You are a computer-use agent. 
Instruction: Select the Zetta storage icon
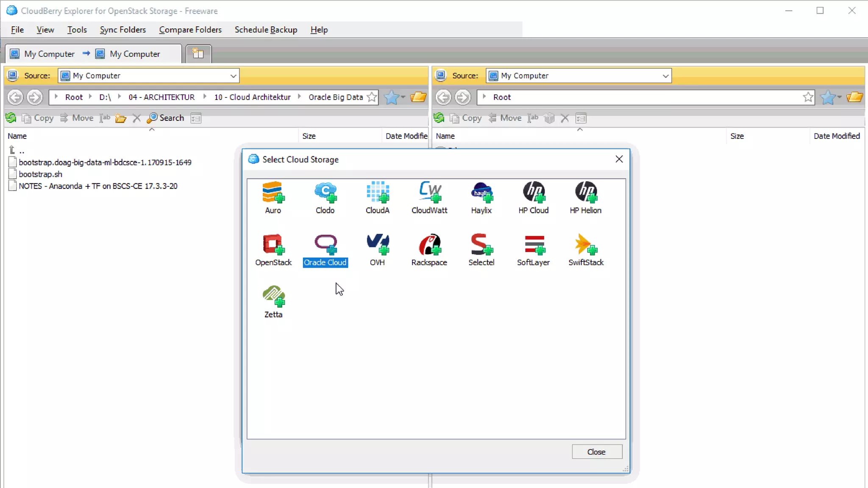tap(273, 297)
